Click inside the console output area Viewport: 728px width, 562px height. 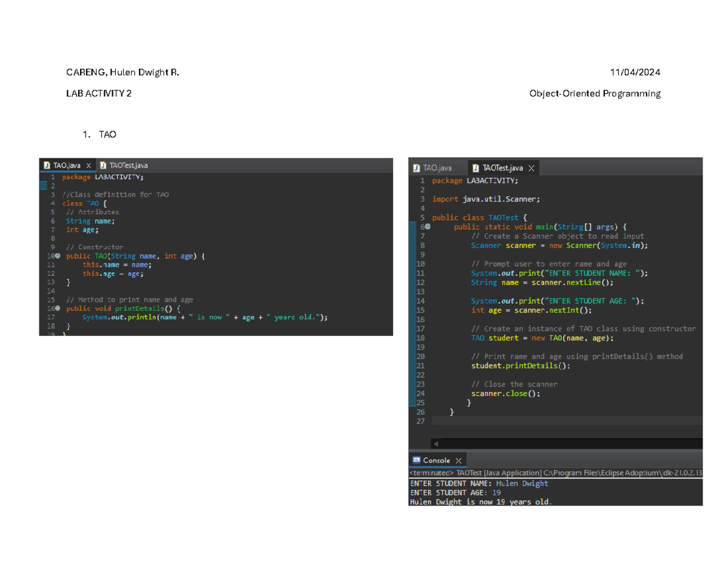pos(546,492)
